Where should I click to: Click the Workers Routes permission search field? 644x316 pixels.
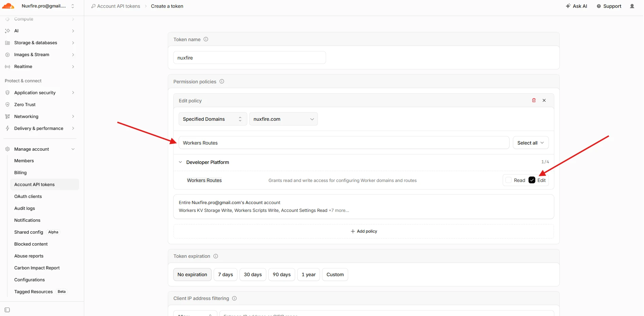(344, 143)
